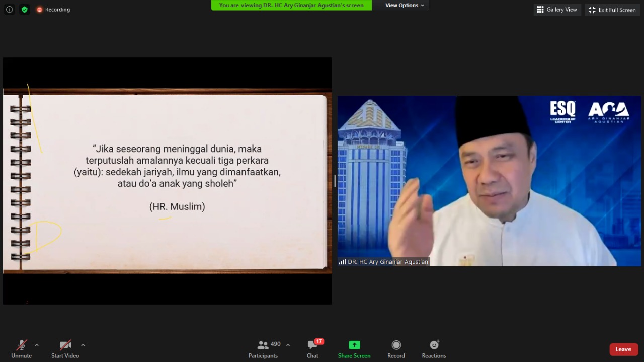Open the View Options dropdown

click(405, 5)
